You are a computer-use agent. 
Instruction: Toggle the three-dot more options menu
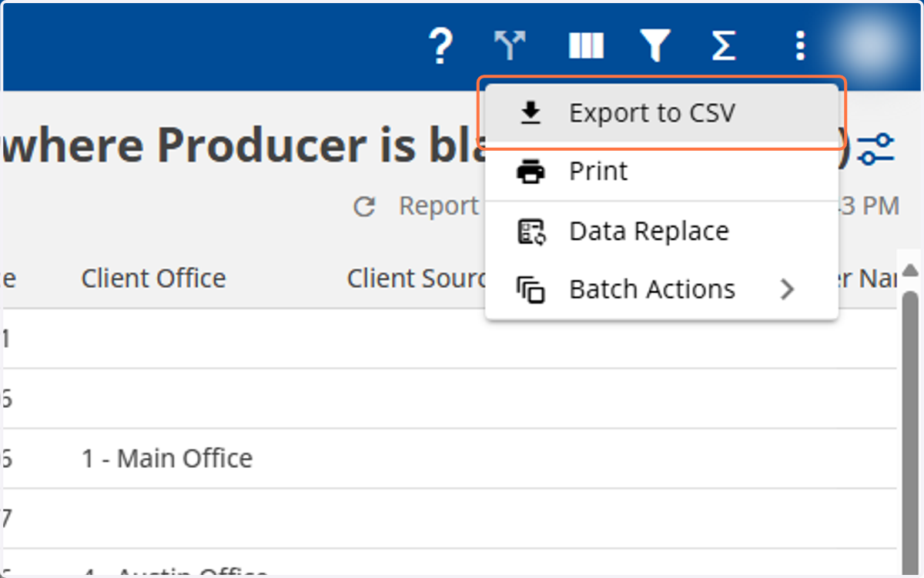(x=800, y=46)
